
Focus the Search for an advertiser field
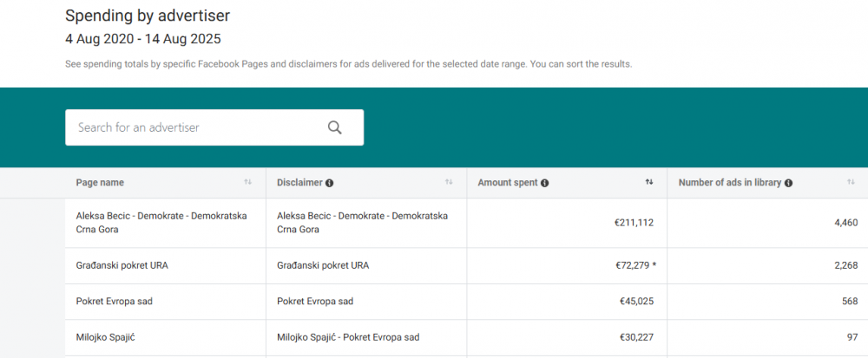[195, 127]
